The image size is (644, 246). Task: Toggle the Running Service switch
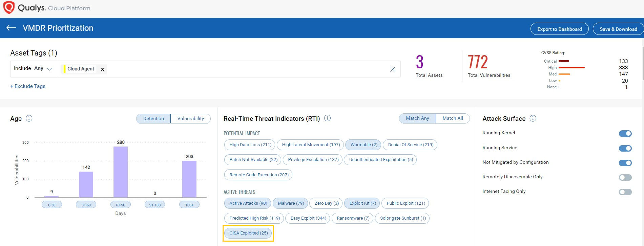(x=625, y=148)
